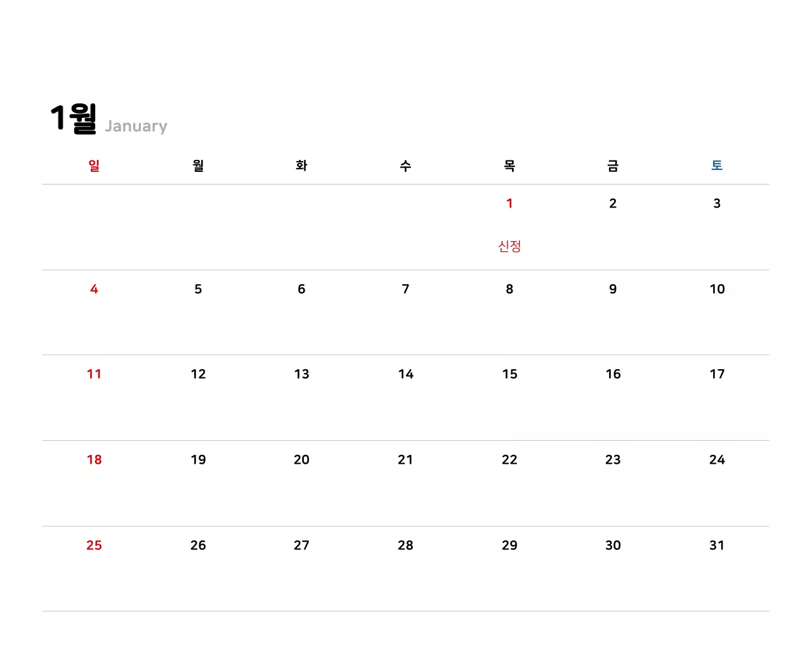Click the red Sunday date 4
The image size is (812, 654).
[x=94, y=289]
